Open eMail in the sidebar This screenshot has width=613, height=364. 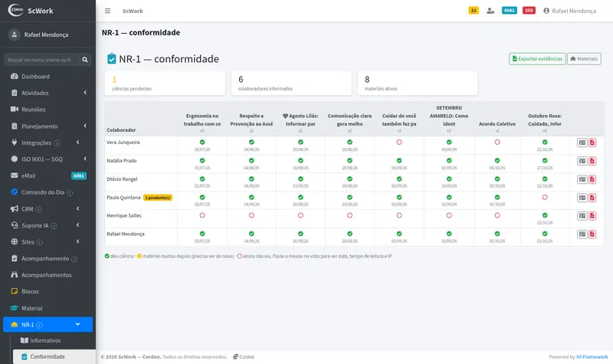click(x=48, y=176)
